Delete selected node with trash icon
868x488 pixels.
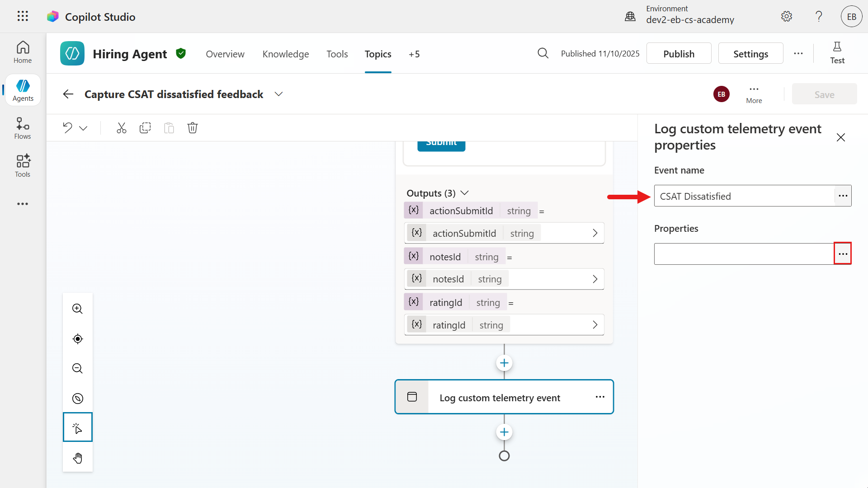click(193, 128)
